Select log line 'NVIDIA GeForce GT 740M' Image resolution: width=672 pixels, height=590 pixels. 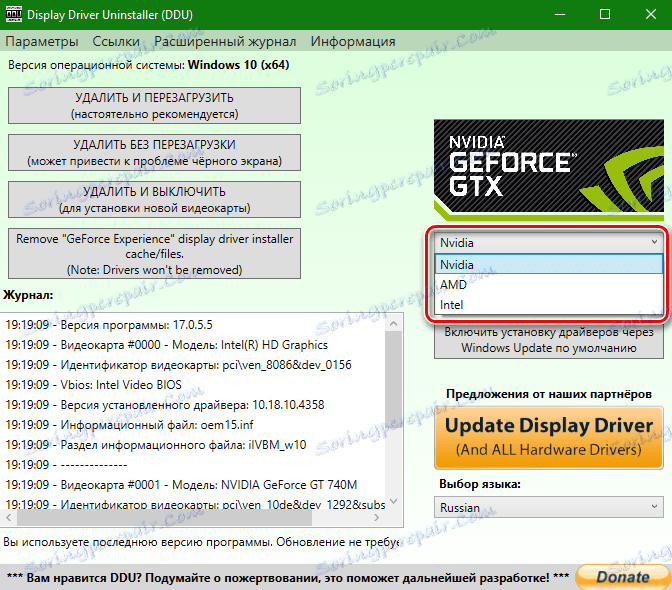click(x=181, y=485)
